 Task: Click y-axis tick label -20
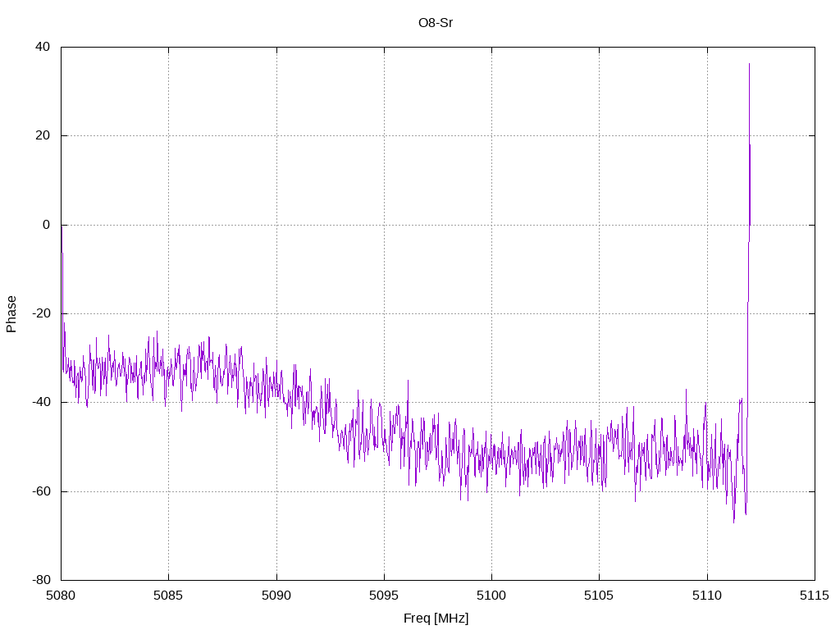[x=41, y=313]
